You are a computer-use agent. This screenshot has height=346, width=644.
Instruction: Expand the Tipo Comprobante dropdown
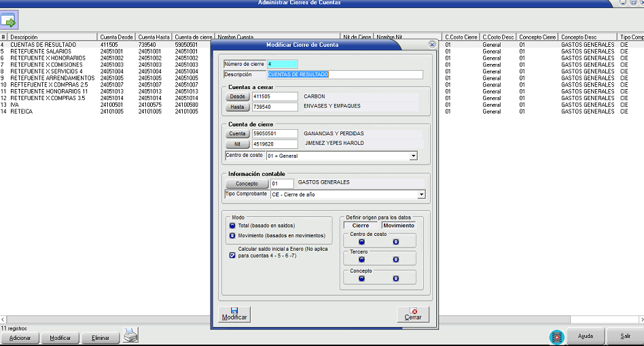point(421,194)
